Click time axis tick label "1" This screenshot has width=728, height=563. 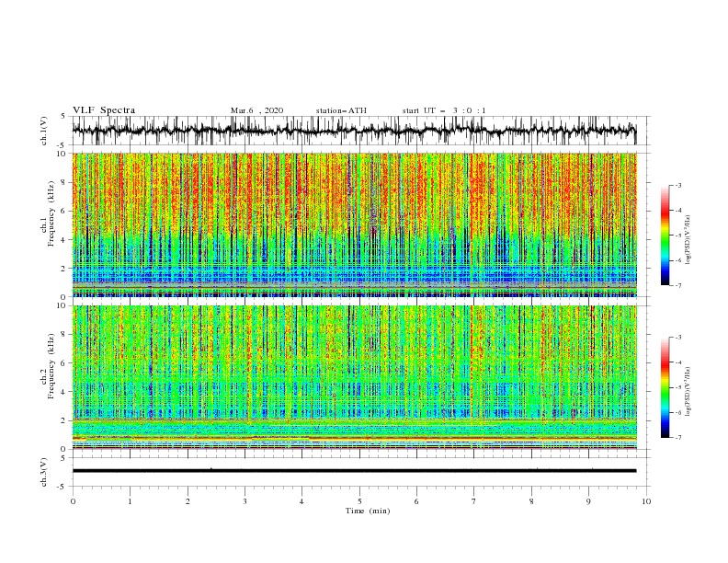point(130,501)
